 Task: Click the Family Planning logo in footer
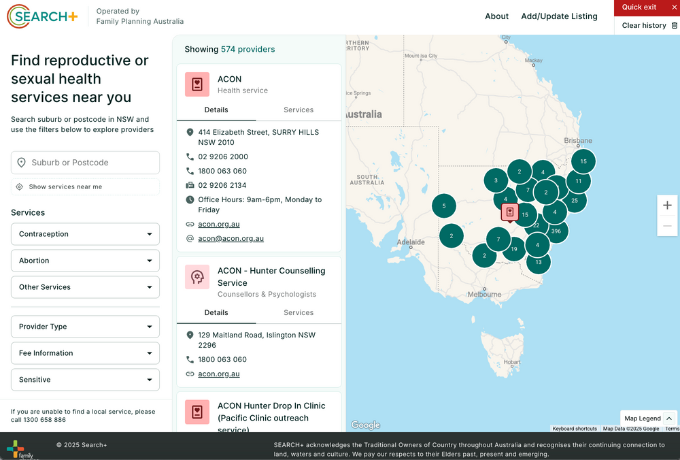pyautogui.click(x=20, y=450)
